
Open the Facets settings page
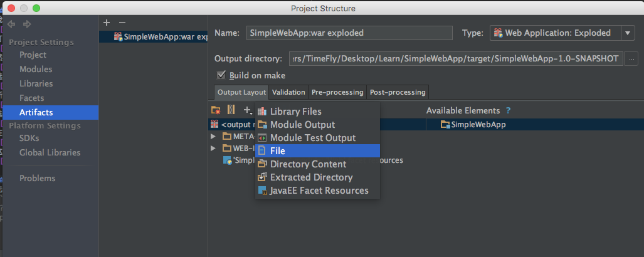pos(31,98)
